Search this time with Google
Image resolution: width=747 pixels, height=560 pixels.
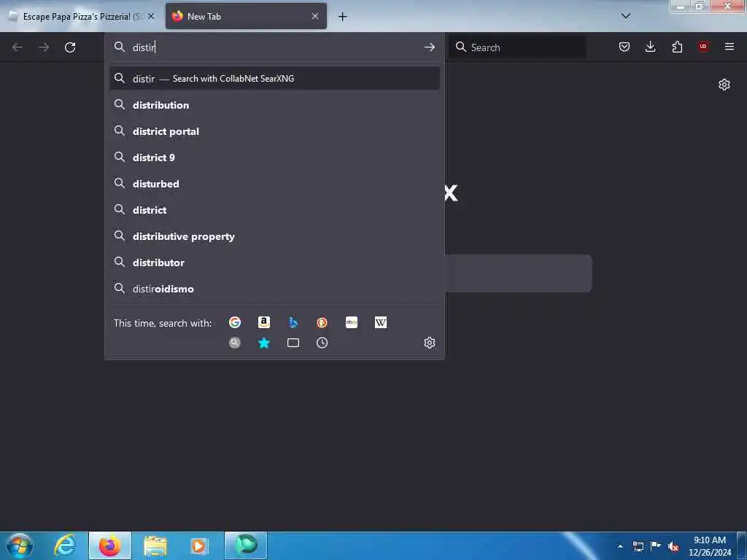(x=234, y=322)
